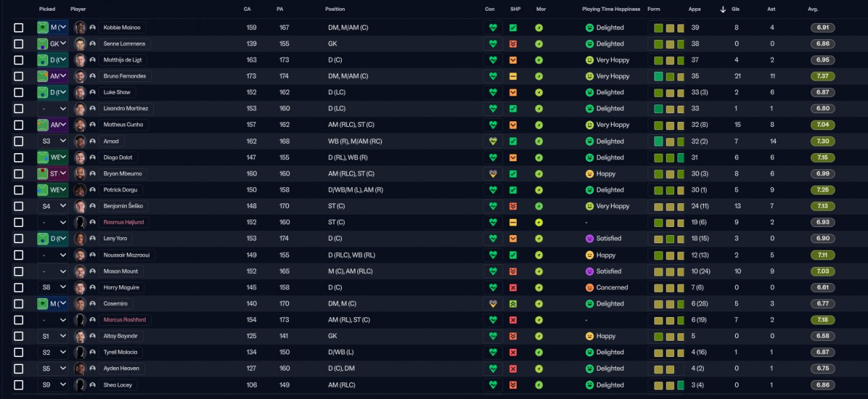The image size is (868, 399).
Task: Open Lisandro Martínez's picked position dropdown
Action: (x=53, y=108)
